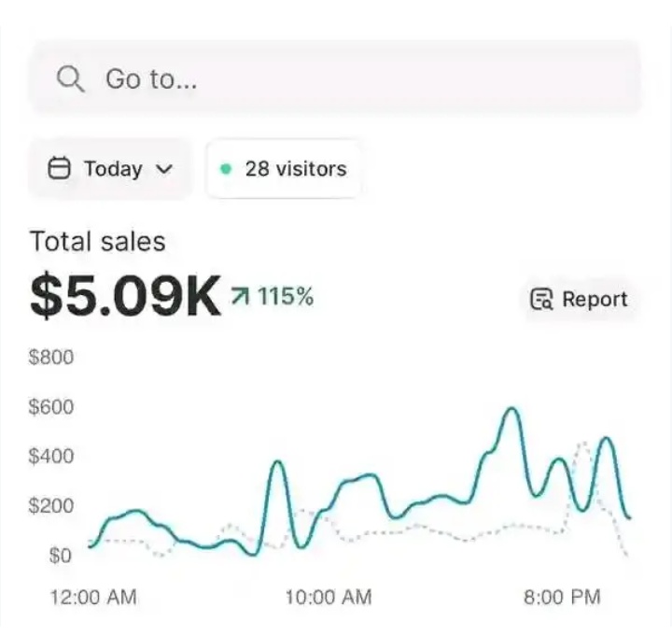Click the 12:00 AM time axis label

tap(93, 597)
